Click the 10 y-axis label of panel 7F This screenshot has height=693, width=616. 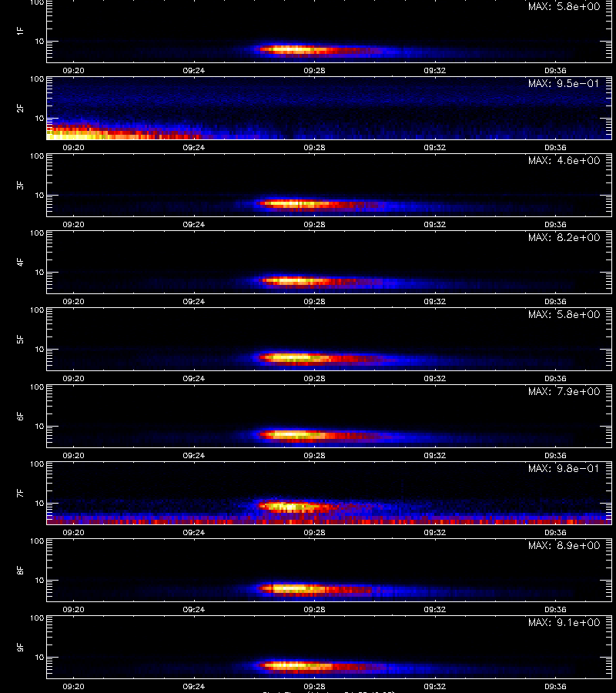39,504
